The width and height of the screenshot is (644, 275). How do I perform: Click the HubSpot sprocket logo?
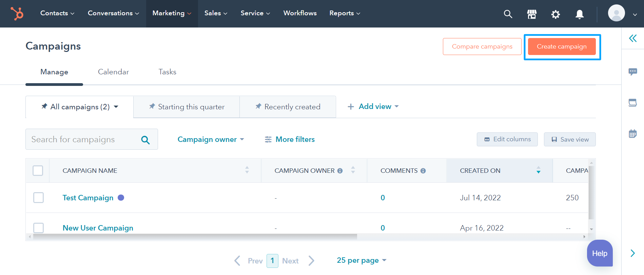point(17,14)
